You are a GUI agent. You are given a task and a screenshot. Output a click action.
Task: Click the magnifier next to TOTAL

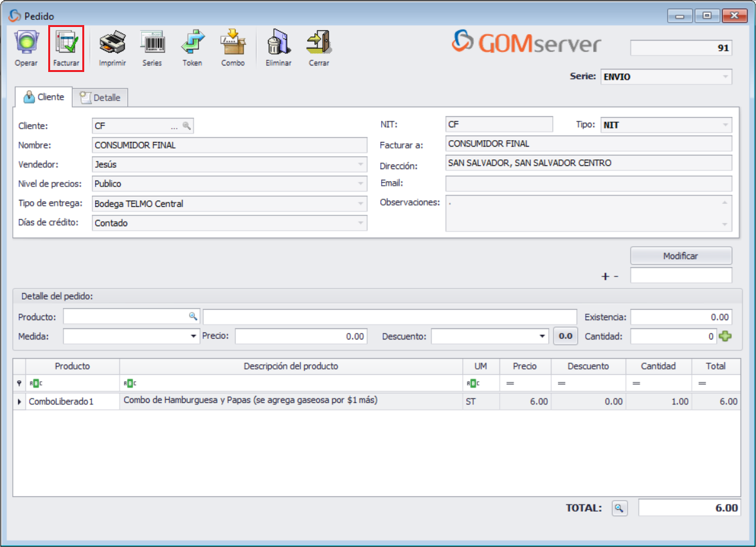(x=618, y=508)
